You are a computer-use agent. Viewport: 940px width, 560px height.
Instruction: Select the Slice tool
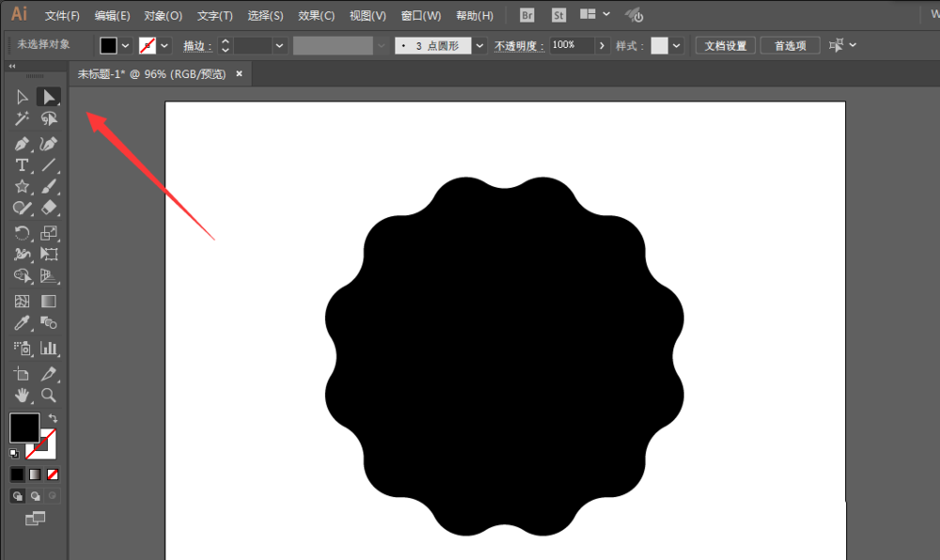[49, 374]
